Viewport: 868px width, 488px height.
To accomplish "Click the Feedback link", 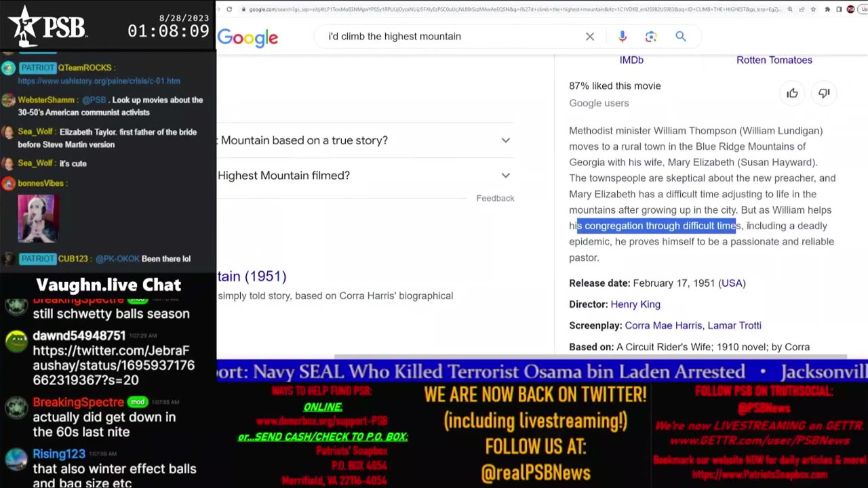I will coord(495,199).
